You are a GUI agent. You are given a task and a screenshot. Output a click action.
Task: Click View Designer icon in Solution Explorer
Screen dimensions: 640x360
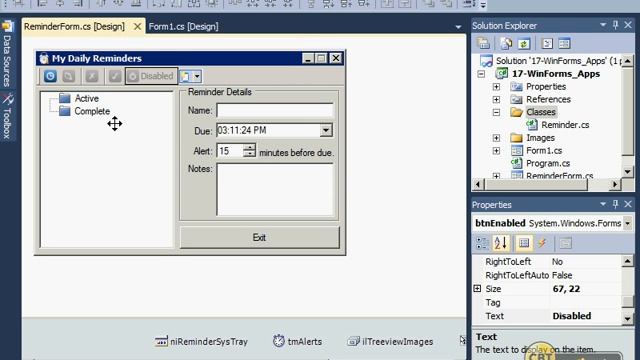[x=564, y=43]
